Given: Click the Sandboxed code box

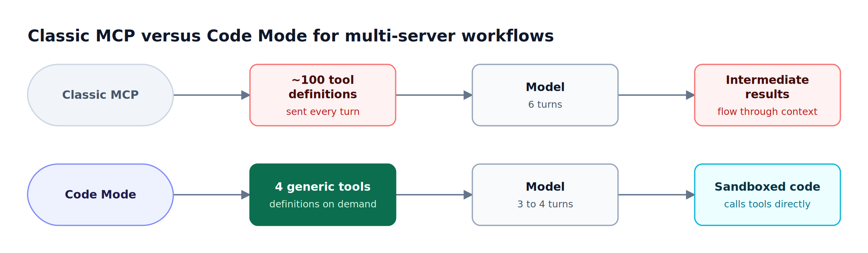Looking at the screenshot, I should pos(768,195).
